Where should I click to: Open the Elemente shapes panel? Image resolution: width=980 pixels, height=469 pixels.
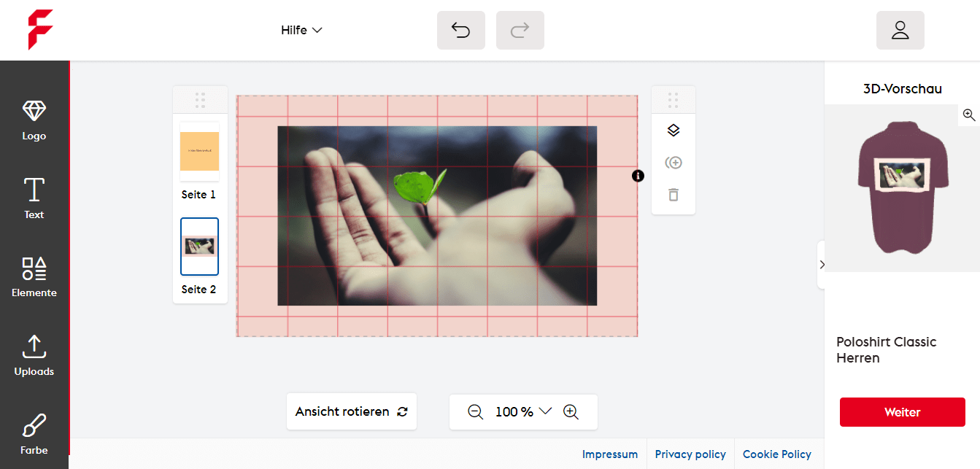click(x=34, y=276)
